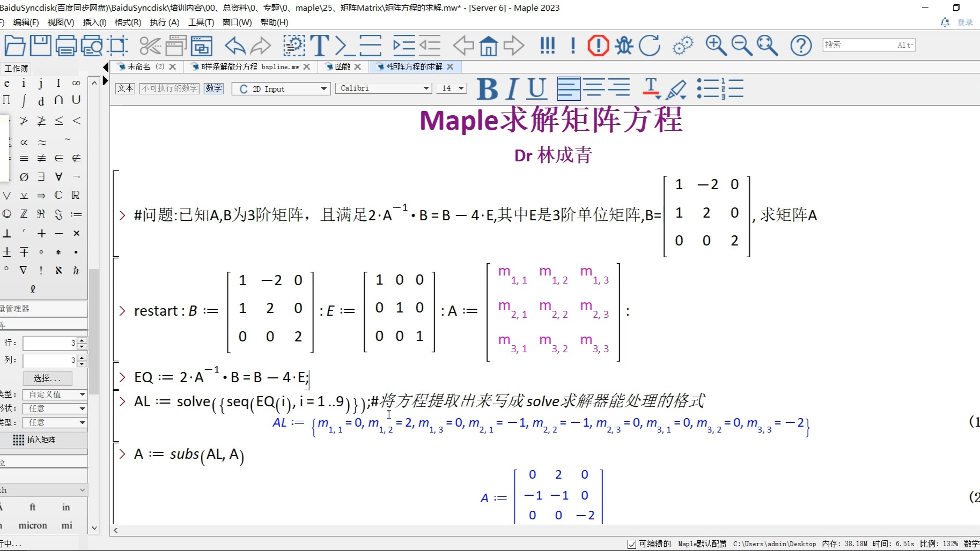The height and width of the screenshot is (551, 980).
Task: Open print preview icon
Action: click(x=92, y=46)
